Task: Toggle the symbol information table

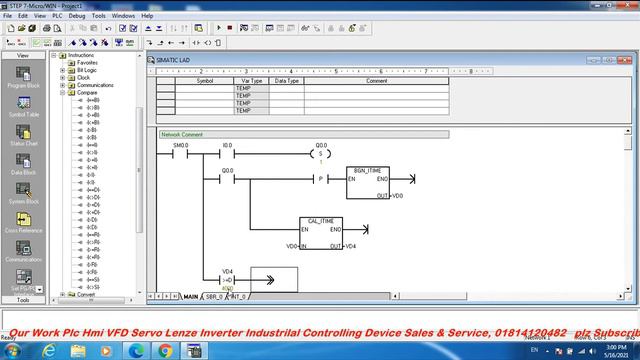Action: coord(58,42)
